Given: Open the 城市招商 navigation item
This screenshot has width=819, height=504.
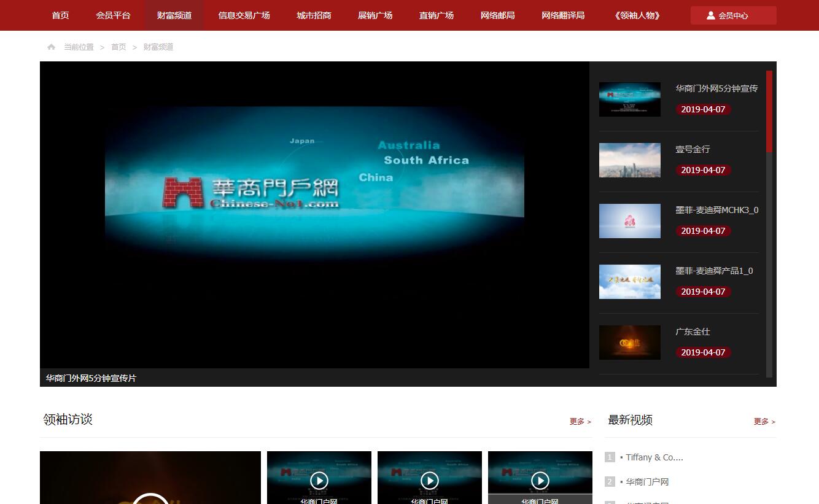Looking at the screenshot, I should click(x=314, y=15).
